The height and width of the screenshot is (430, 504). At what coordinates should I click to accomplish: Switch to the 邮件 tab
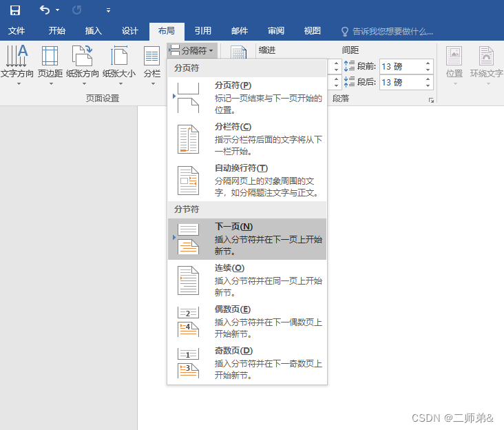[240, 31]
